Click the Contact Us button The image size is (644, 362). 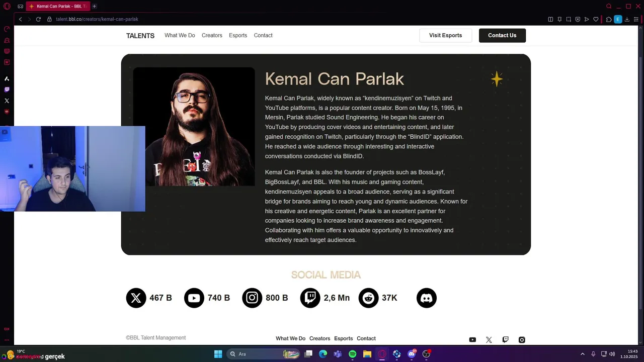(x=502, y=35)
